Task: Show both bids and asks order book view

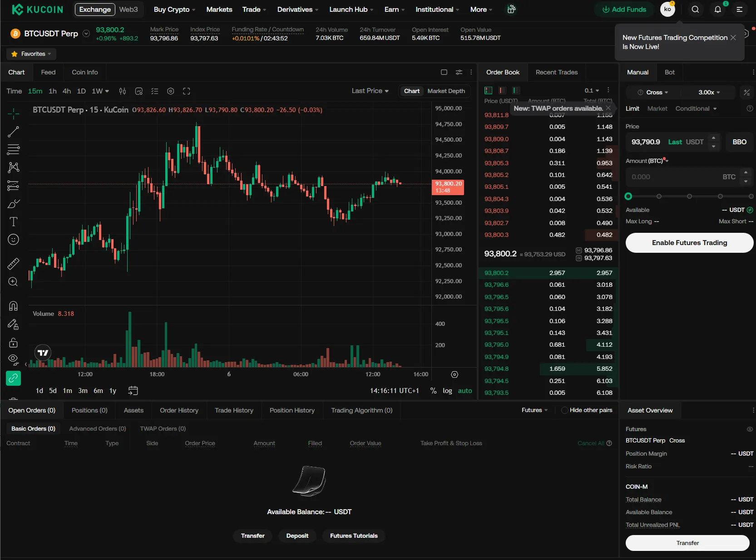Action: pyautogui.click(x=489, y=90)
